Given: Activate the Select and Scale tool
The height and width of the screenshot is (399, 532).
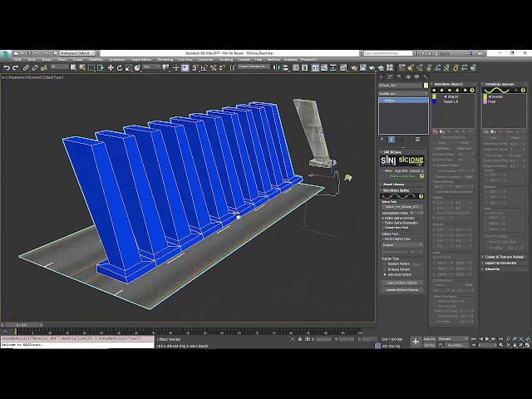Looking at the screenshot, I should pos(128,68).
